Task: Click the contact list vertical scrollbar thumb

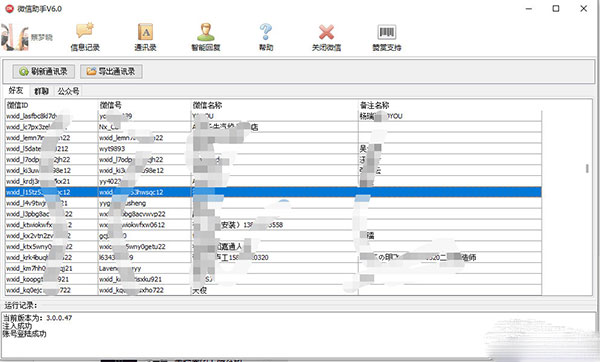Action: tap(587, 168)
